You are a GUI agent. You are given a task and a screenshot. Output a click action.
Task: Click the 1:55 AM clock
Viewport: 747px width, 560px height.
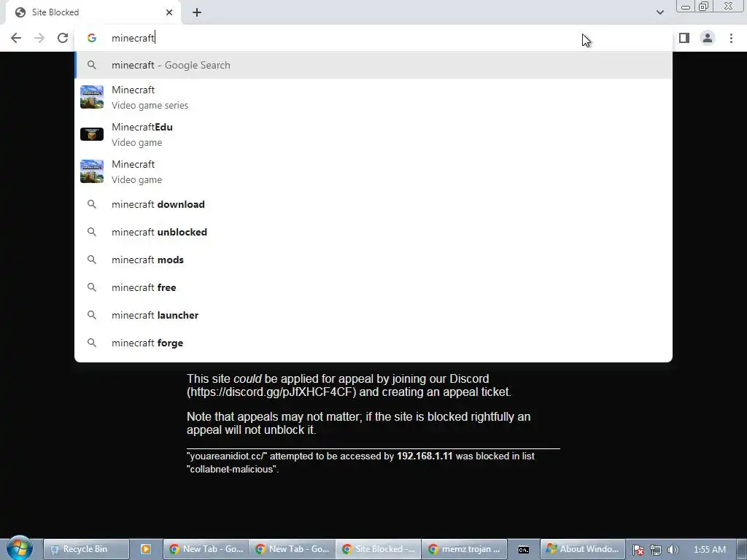[709, 550]
